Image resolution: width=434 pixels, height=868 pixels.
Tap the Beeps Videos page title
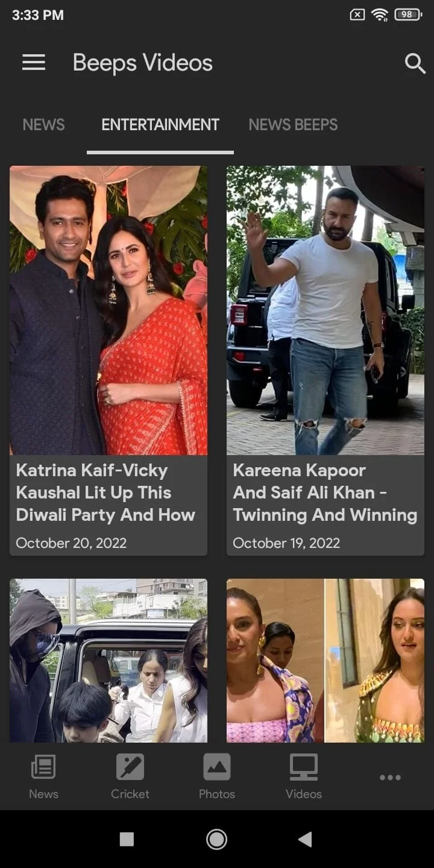pyautogui.click(x=143, y=63)
